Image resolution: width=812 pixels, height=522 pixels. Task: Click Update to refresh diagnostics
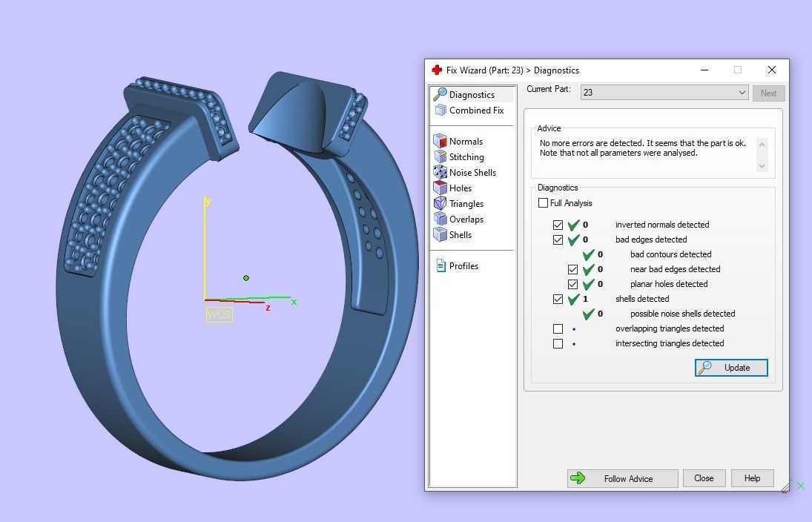pos(731,368)
